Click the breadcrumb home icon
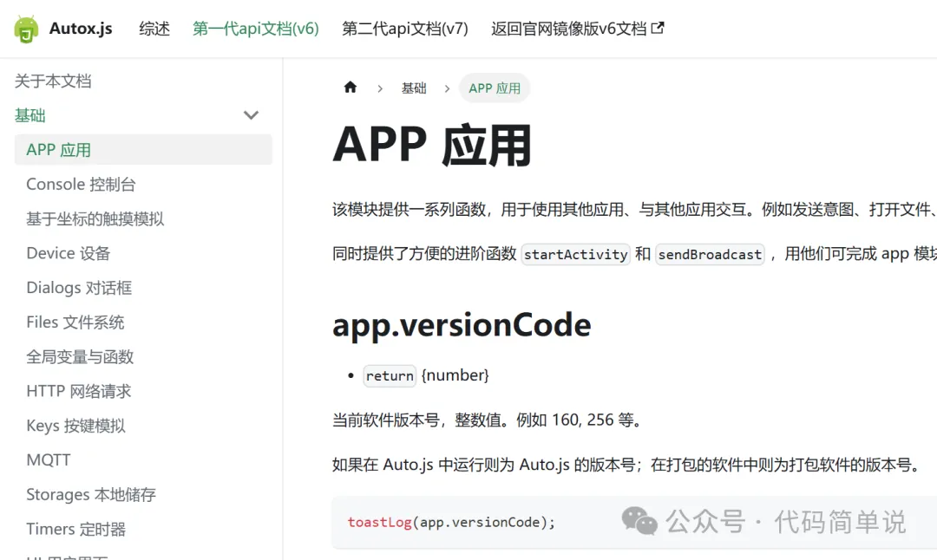The image size is (937, 560). pos(351,88)
